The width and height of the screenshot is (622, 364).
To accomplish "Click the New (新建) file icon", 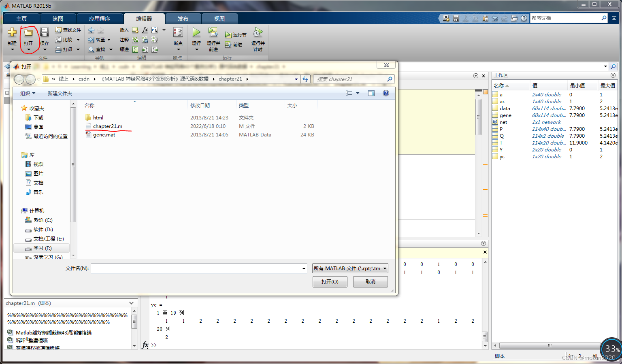I will (12, 32).
